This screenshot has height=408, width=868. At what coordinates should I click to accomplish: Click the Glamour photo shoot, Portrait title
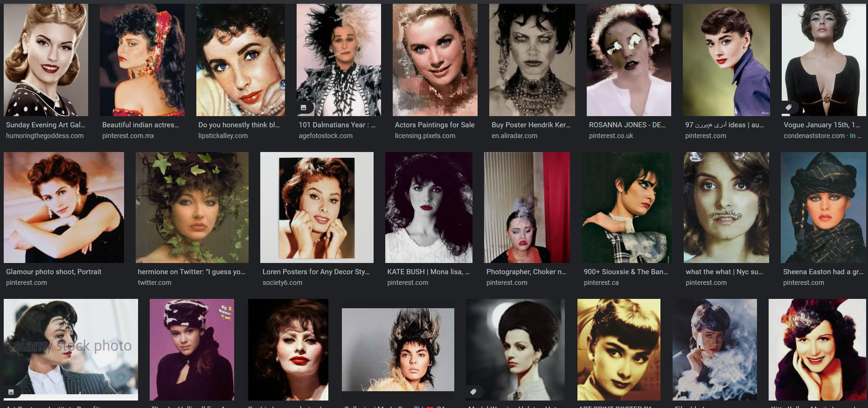click(x=54, y=272)
